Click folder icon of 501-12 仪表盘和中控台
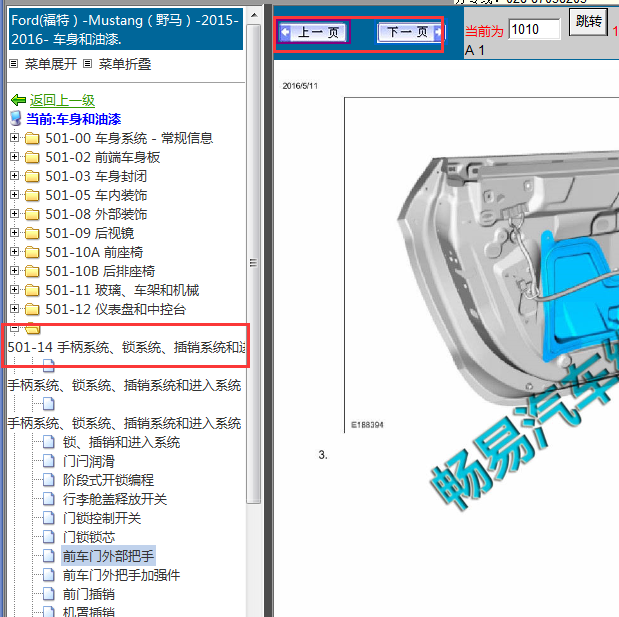The width and height of the screenshot is (619, 617). tap(32, 309)
